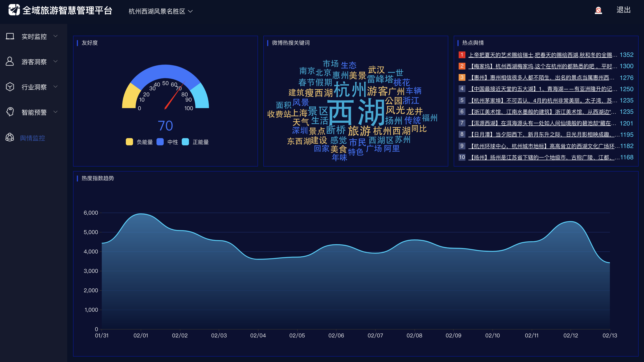Select 实时监控 in the sidebar
Viewport: 644px width, 362px height.
tap(34, 37)
